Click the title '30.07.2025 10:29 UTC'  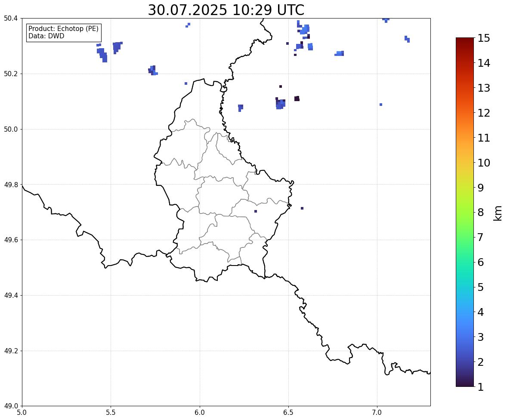click(x=226, y=10)
